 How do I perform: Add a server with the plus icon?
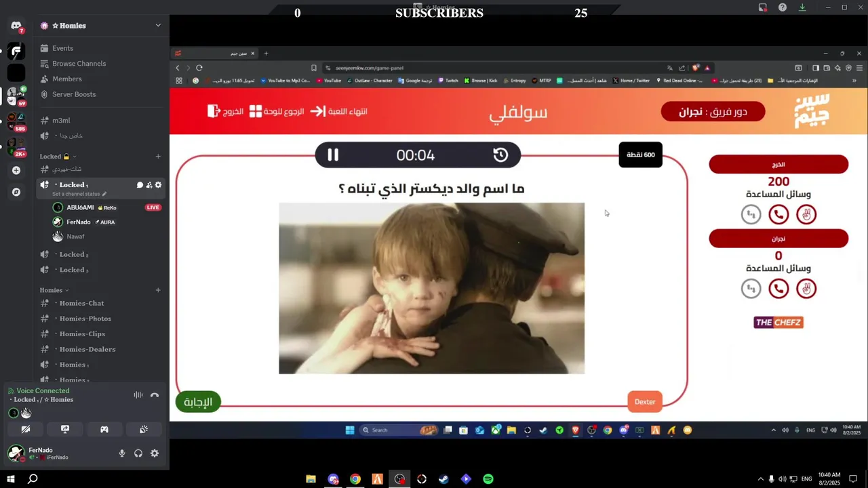click(16, 171)
